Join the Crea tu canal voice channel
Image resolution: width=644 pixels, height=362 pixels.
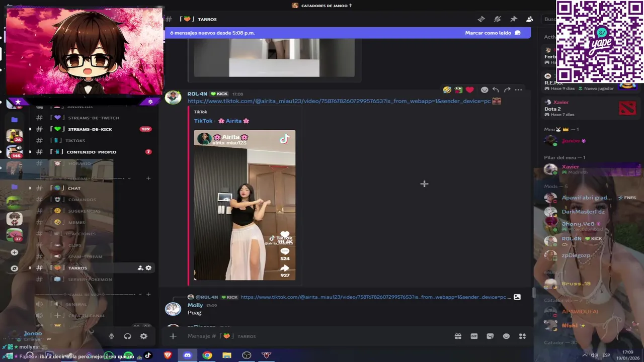(x=93, y=316)
